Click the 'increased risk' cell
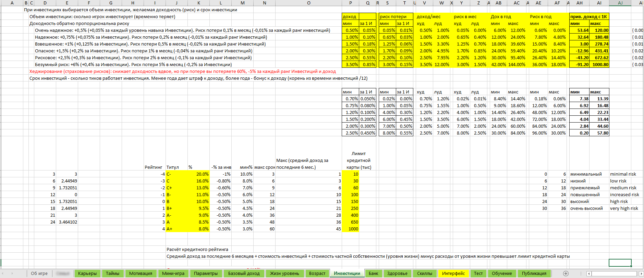The width and height of the screenshot is (644, 278). 624,194
